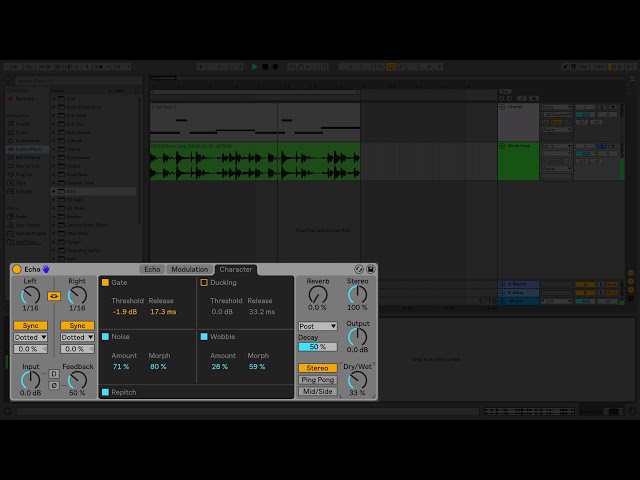Toggle the Echo device activator

pos(17,269)
